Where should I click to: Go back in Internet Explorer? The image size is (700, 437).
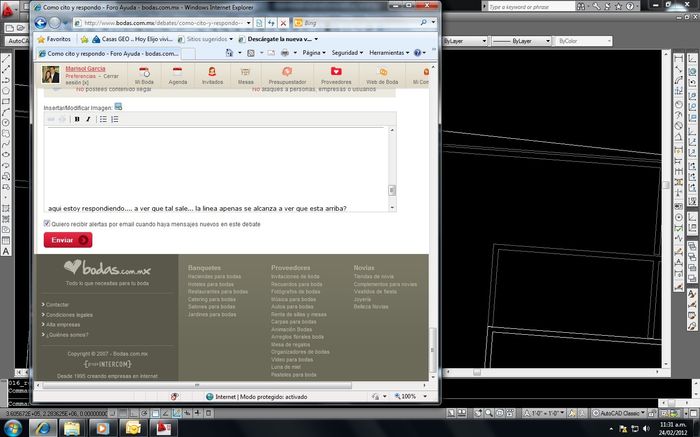(x=41, y=23)
